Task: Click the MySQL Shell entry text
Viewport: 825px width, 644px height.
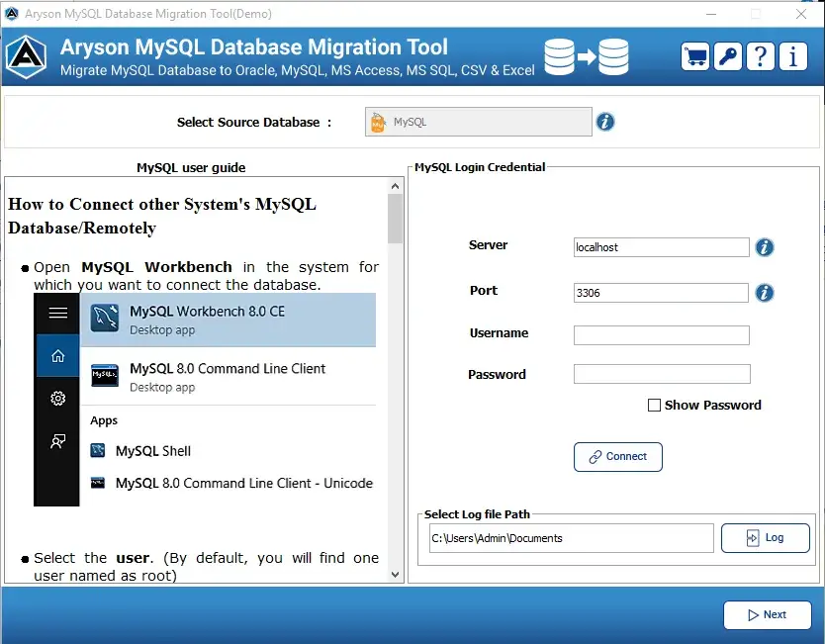Action: click(153, 451)
